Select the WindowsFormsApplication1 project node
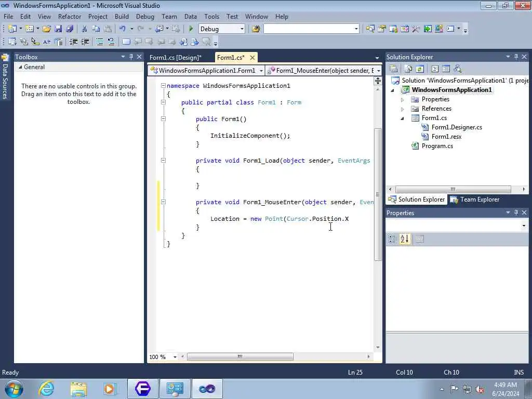532x399 pixels. 451,90
